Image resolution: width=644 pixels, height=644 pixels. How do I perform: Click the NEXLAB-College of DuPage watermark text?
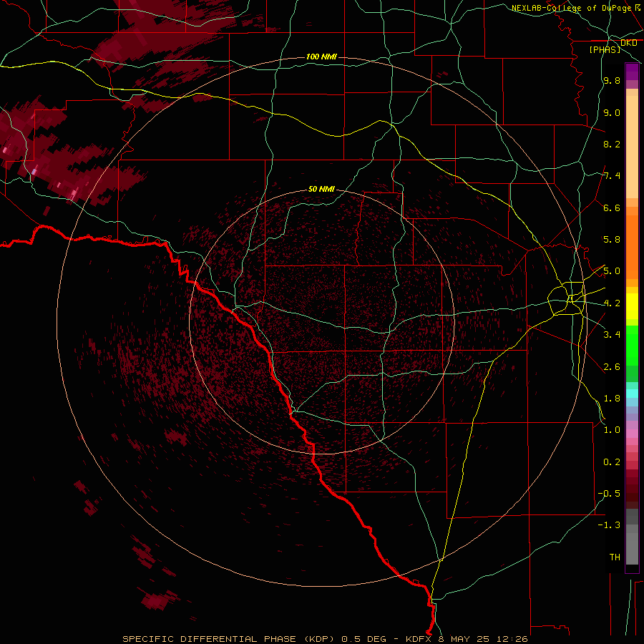click(x=571, y=8)
